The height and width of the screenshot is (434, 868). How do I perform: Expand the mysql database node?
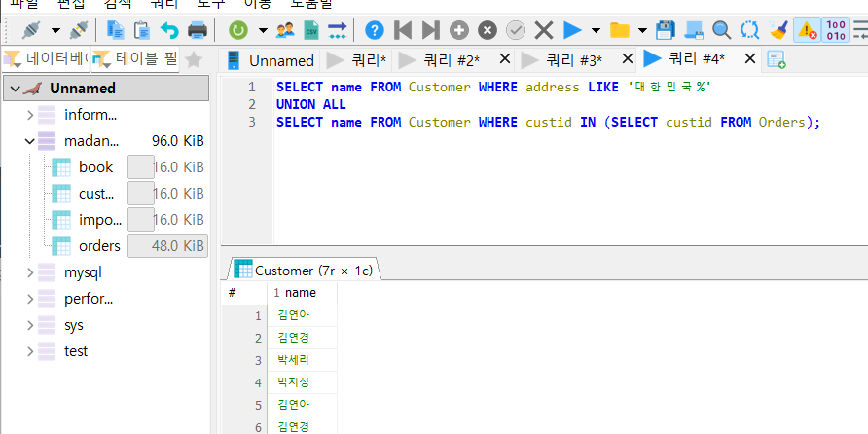tap(30, 272)
